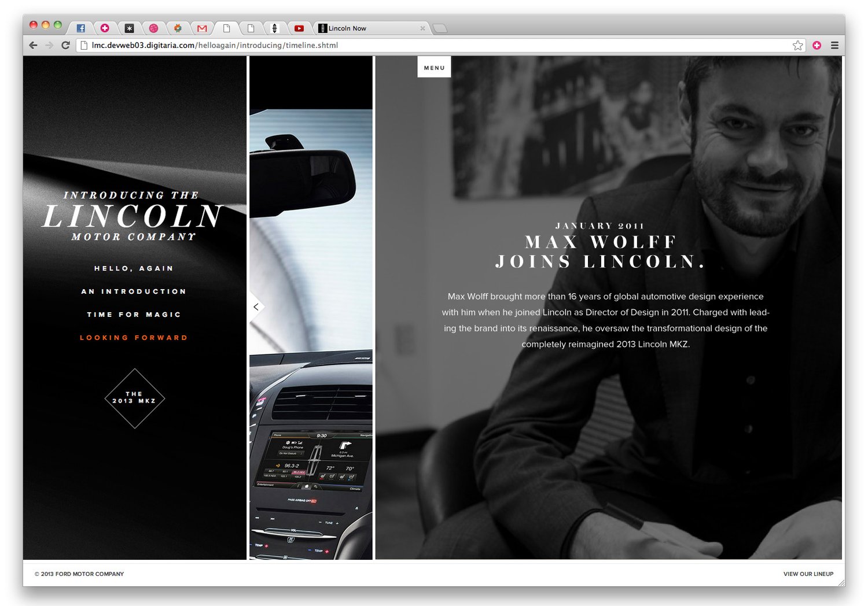Viewport: 868px width, 606px height.
Task: Click the dashboard console image thumbnail
Action: point(311,456)
